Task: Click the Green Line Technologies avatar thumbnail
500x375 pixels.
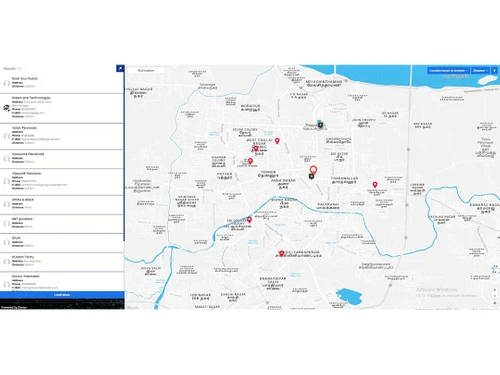Action: 6,108
